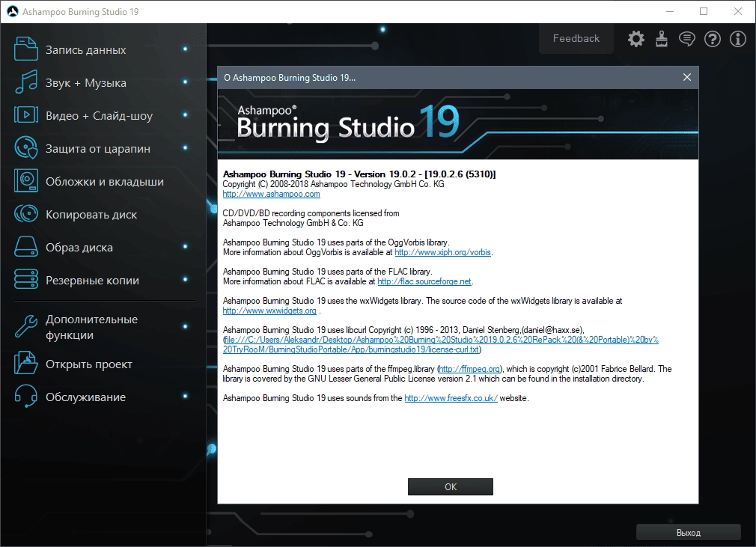This screenshot has height=547, width=756.
Task: Click the Открыть проект icon
Action: coord(25,363)
